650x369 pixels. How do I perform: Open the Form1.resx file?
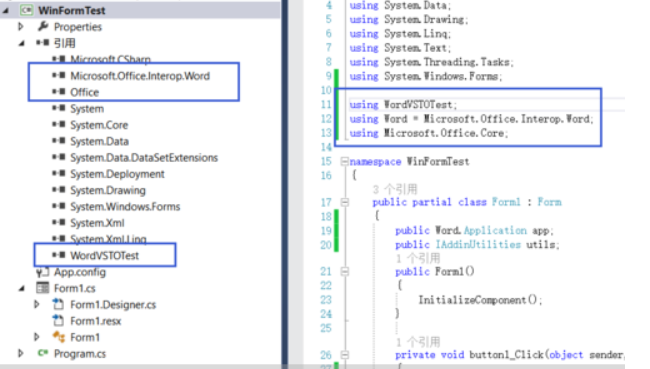pyautogui.click(x=96, y=321)
